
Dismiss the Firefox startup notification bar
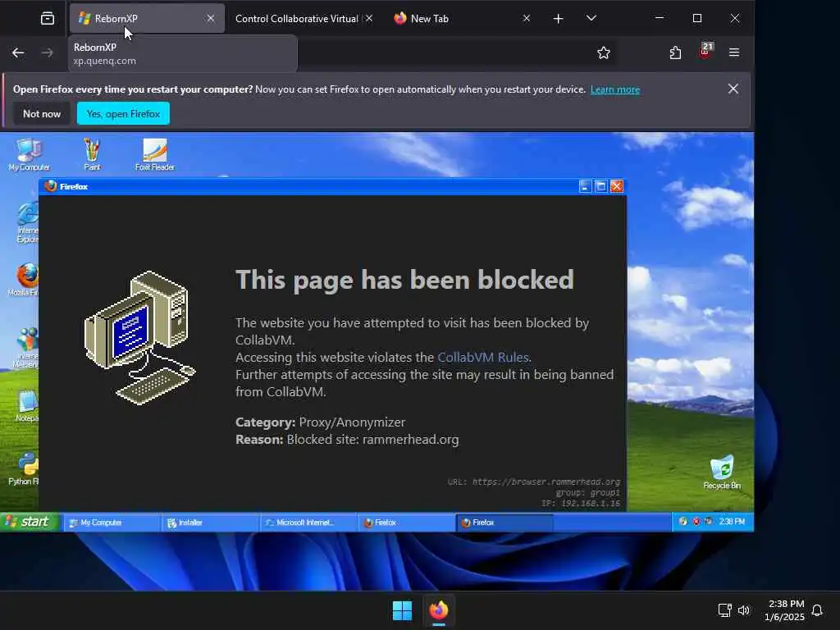733,89
